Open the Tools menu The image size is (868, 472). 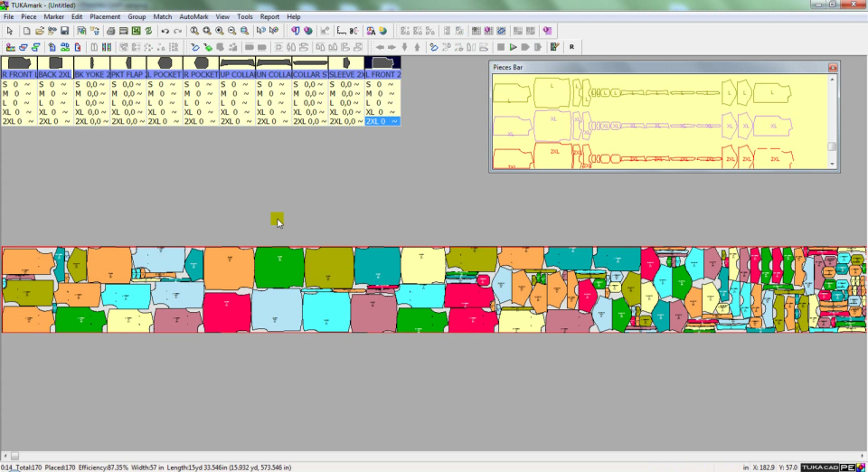[245, 16]
